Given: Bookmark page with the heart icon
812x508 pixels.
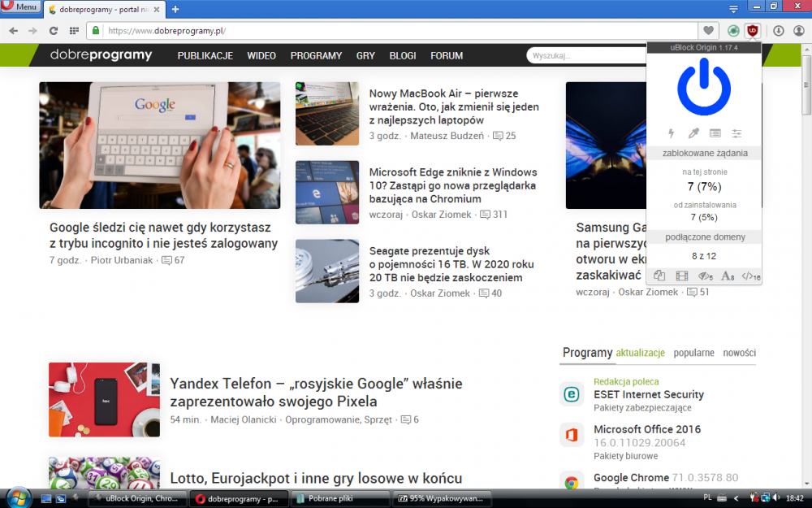Looking at the screenshot, I should pyautogui.click(x=708, y=31).
